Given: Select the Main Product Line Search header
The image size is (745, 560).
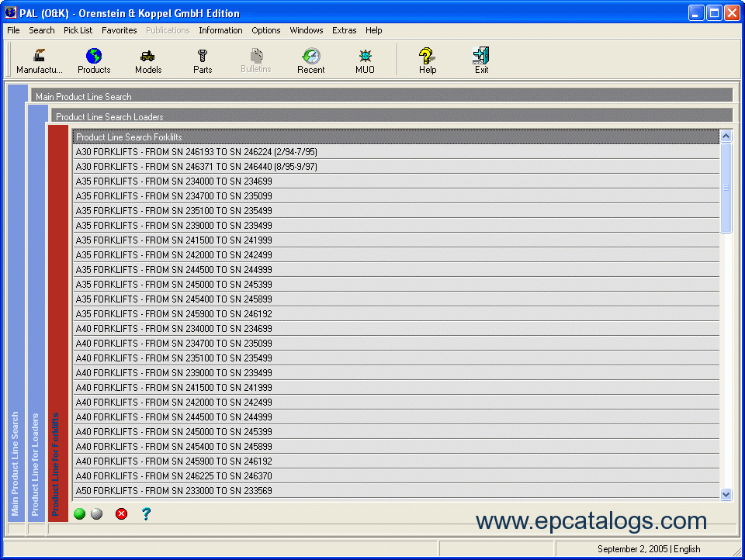Looking at the screenshot, I should (382, 96).
